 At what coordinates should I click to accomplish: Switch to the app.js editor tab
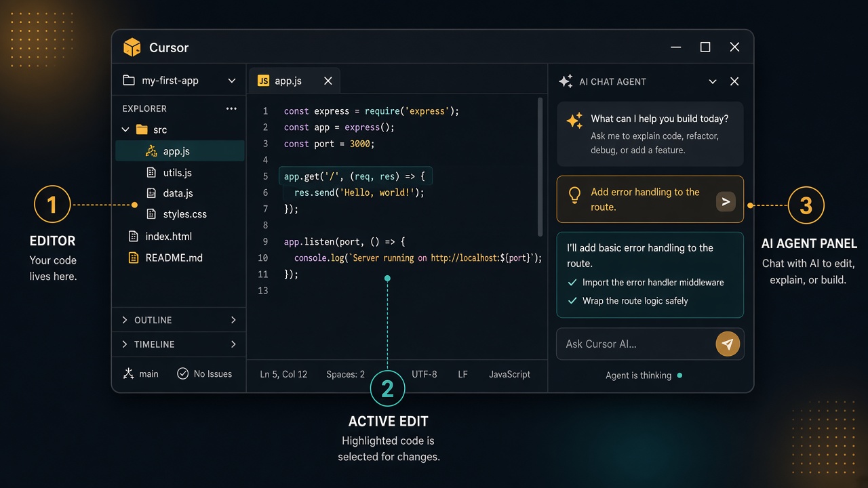pos(294,81)
